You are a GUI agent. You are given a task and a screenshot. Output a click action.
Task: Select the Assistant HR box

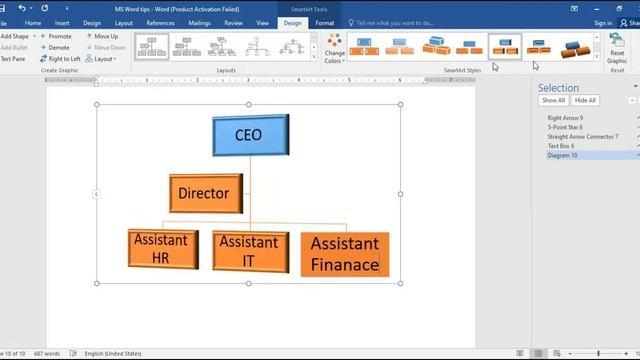click(163, 249)
